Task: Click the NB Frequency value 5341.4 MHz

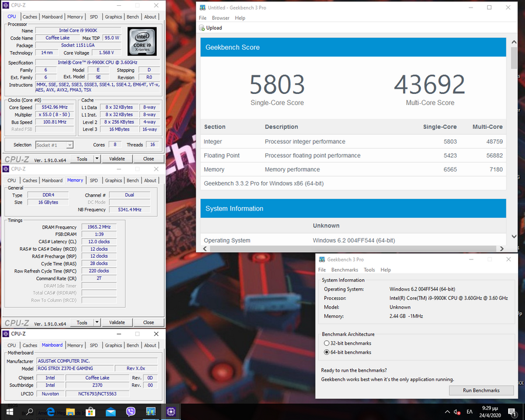Action: [129, 209]
